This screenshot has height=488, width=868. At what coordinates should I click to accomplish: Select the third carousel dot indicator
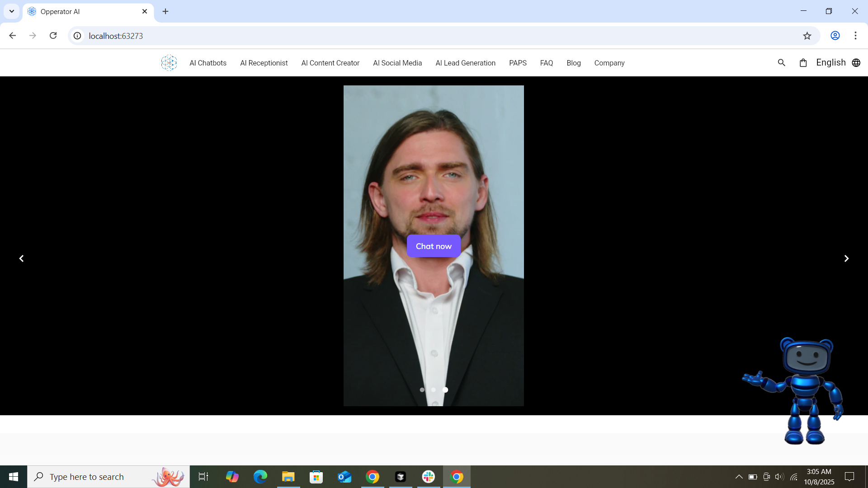[x=445, y=389]
